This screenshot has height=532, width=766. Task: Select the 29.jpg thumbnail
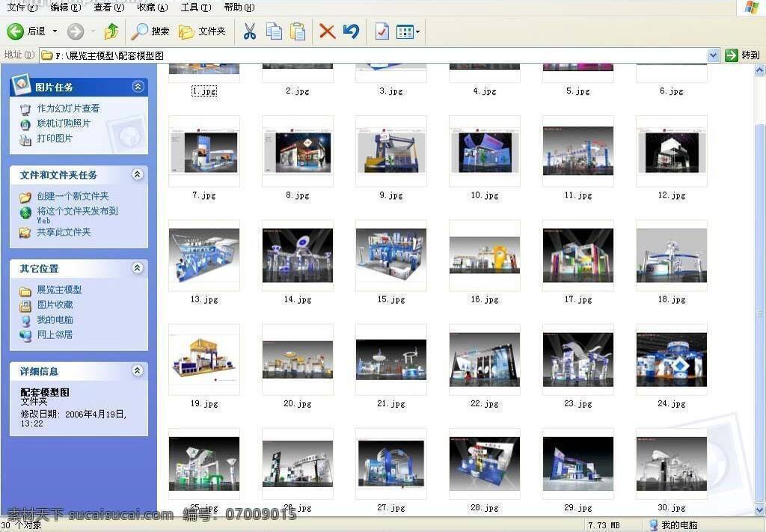coord(578,464)
